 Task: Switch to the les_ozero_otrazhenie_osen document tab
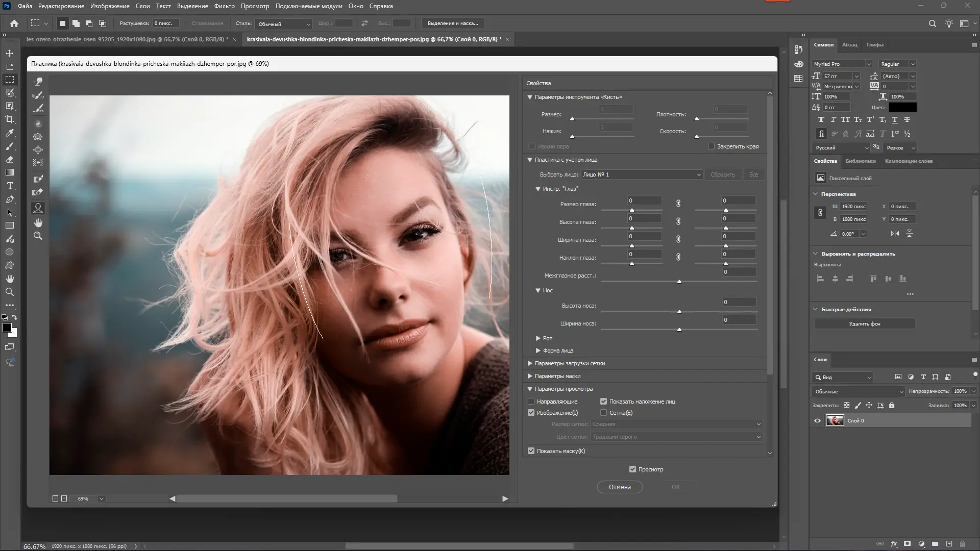[127, 39]
